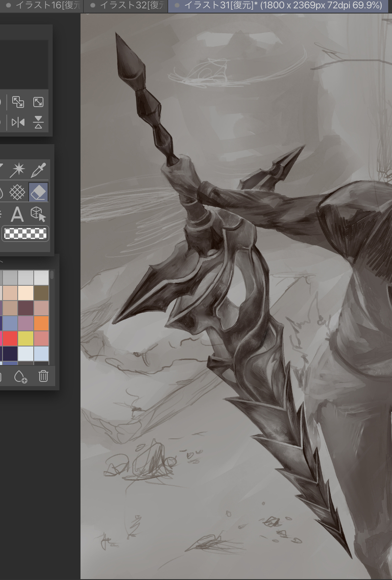Pick the cream color swatch
Image resolution: width=392 pixels, height=580 pixels.
[25, 293]
